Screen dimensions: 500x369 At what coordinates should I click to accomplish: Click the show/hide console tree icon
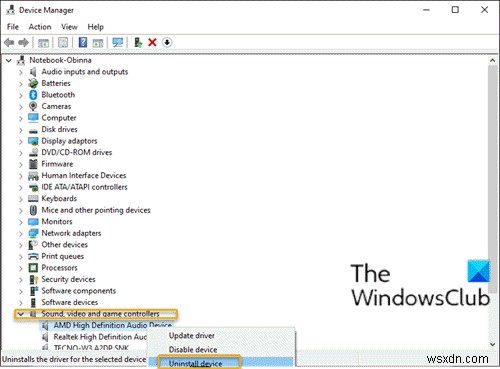(x=43, y=43)
